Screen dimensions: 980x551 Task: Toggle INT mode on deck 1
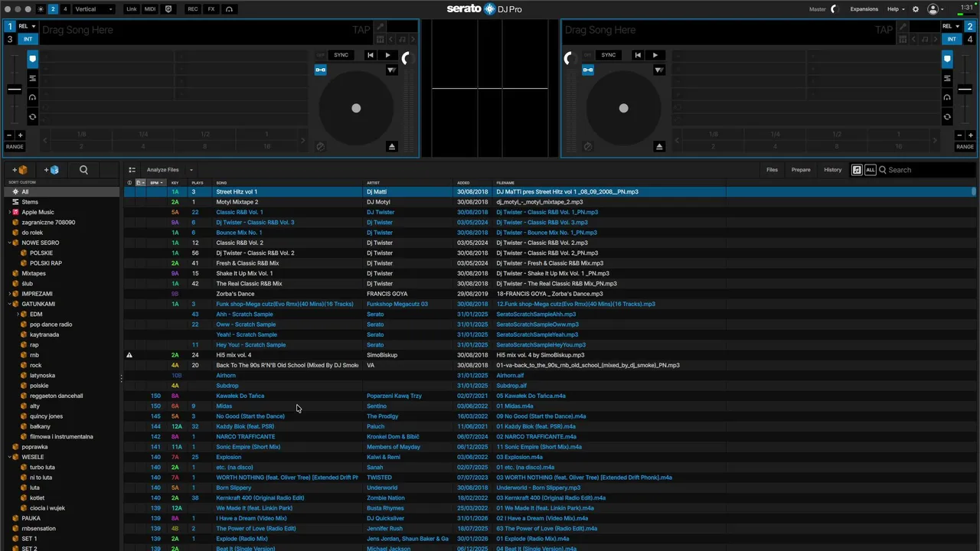click(28, 39)
